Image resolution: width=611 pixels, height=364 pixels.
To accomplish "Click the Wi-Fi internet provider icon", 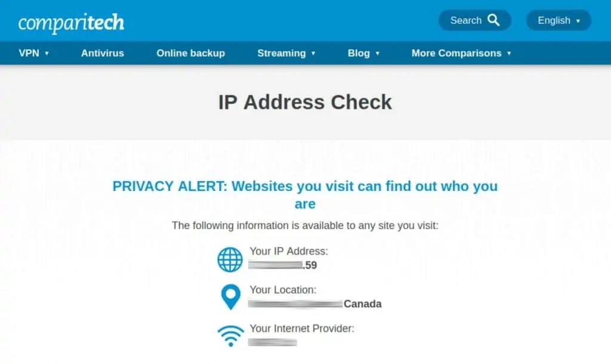I will 230,335.
